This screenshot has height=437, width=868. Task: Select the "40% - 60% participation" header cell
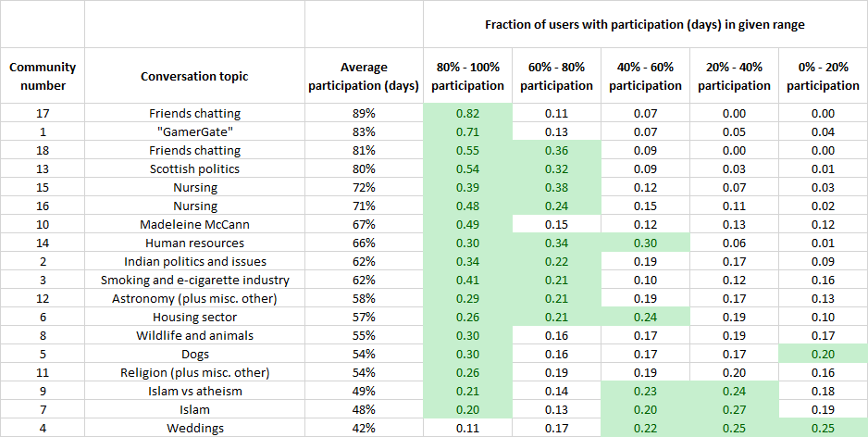click(645, 76)
